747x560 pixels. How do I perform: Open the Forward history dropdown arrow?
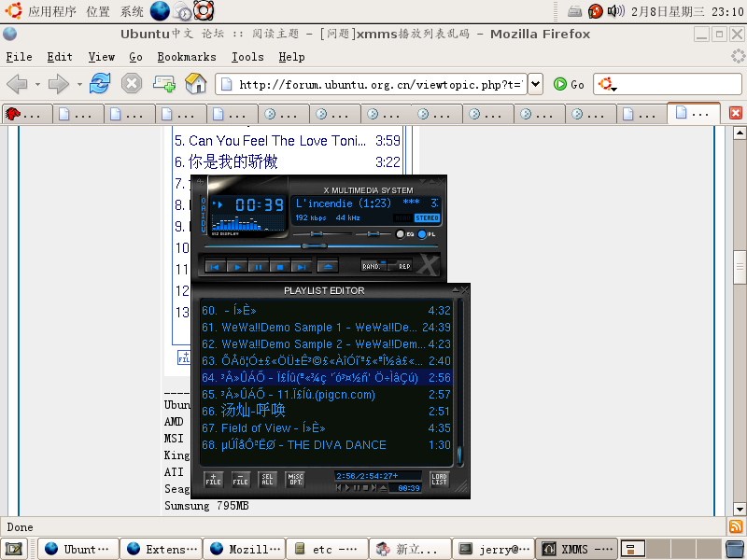(79, 85)
